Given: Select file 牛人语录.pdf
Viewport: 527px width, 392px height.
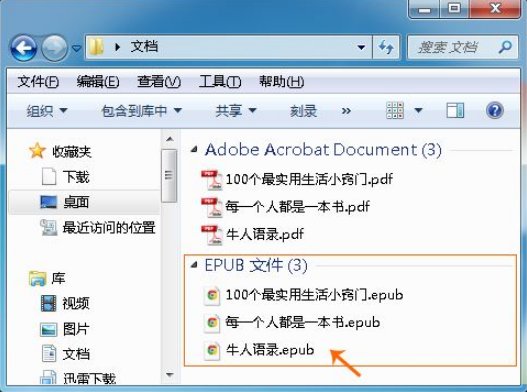Looking at the screenshot, I should (264, 234).
